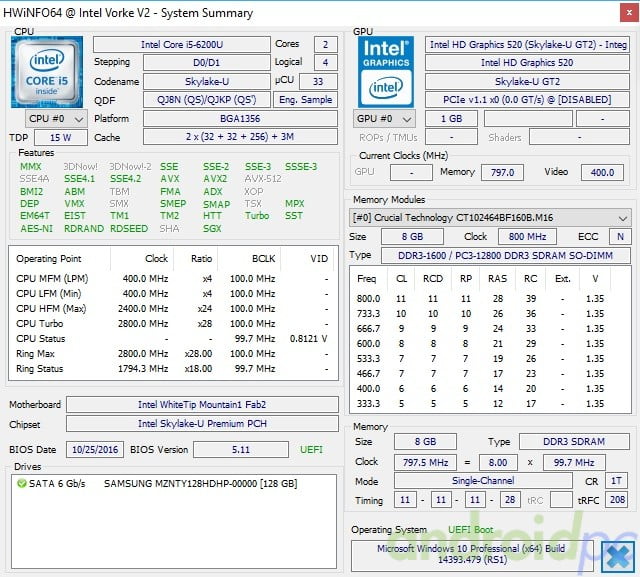Click the GPU codename field Skylake-U GT2
640x577 pixels.
coord(527,82)
